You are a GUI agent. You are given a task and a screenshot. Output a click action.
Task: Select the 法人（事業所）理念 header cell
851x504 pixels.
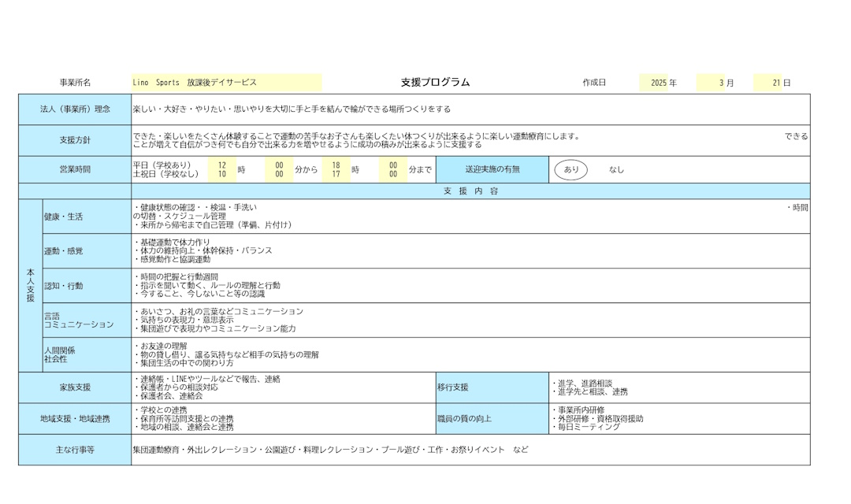(x=75, y=109)
